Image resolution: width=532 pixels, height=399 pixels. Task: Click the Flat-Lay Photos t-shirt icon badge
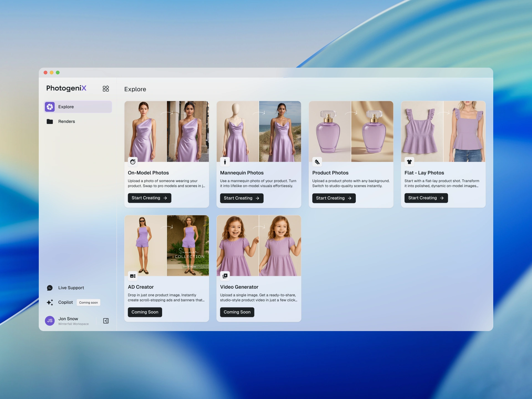tap(409, 162)
